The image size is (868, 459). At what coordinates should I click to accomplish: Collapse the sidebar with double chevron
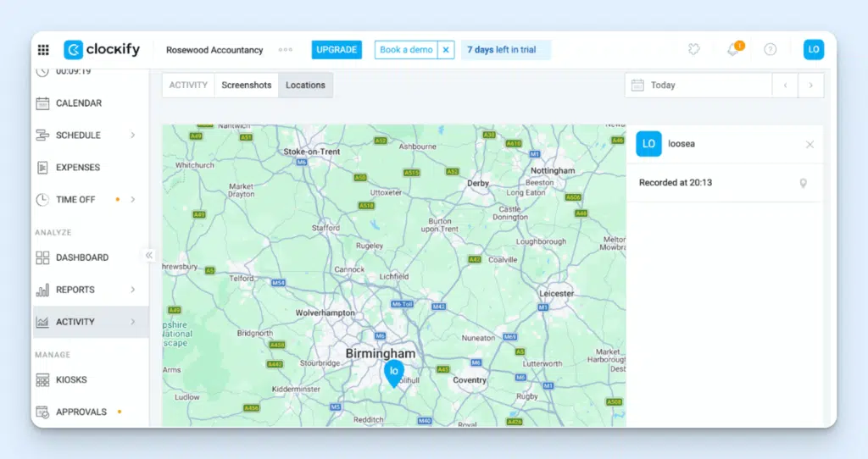point(149,256)
